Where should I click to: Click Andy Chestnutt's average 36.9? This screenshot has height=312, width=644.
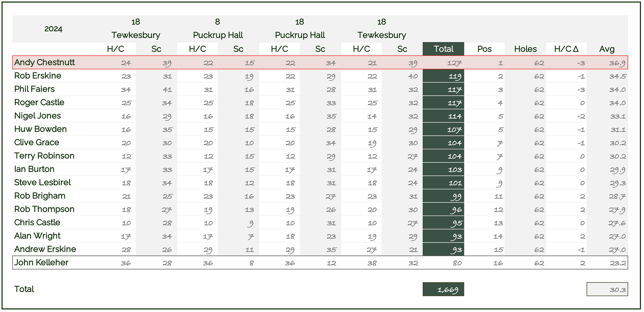(x=607, y=62)
